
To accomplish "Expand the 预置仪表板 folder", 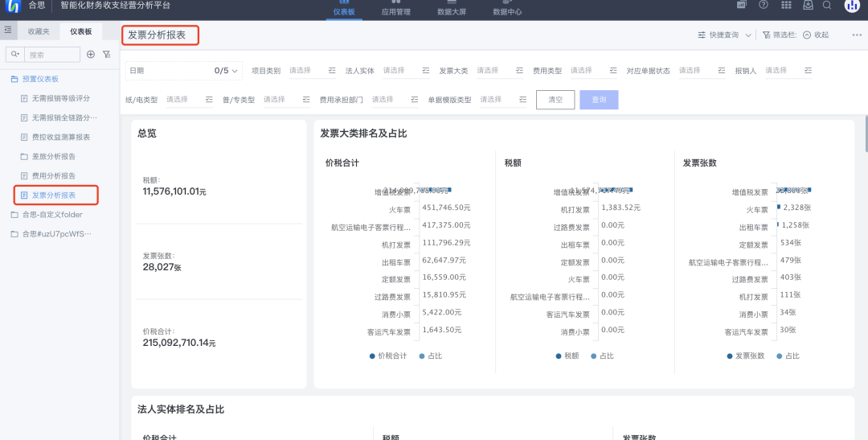I will pos(35,80).
